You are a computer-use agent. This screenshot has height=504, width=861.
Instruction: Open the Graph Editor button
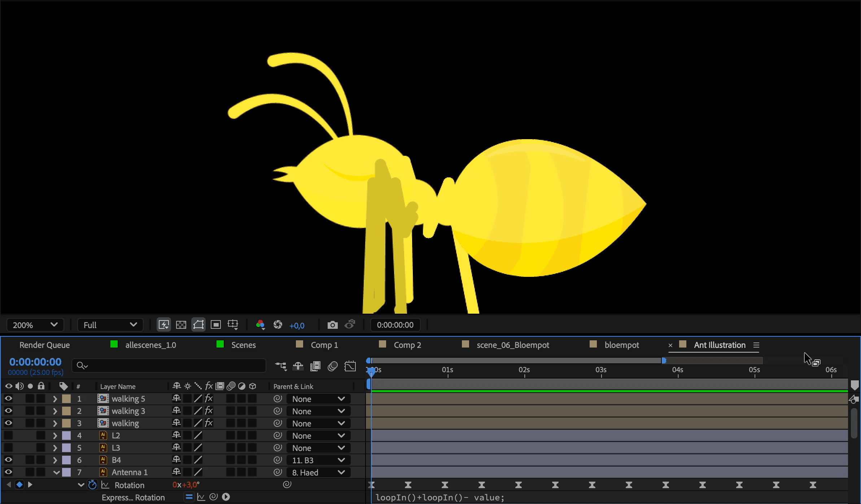350,366
